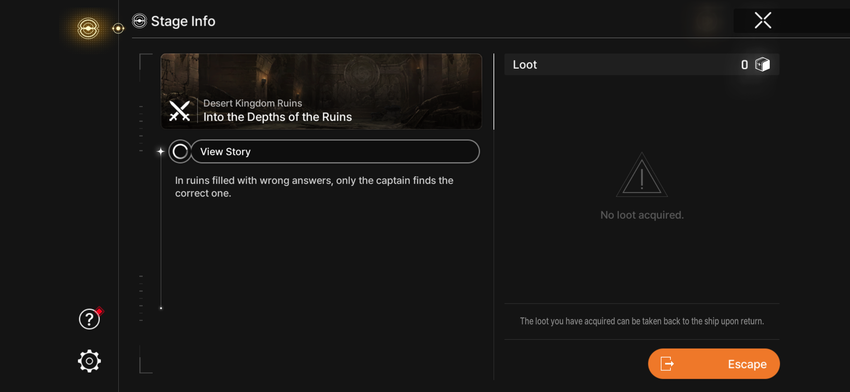Click 'Into the Depths of the Ruins' title

point(278,117)
